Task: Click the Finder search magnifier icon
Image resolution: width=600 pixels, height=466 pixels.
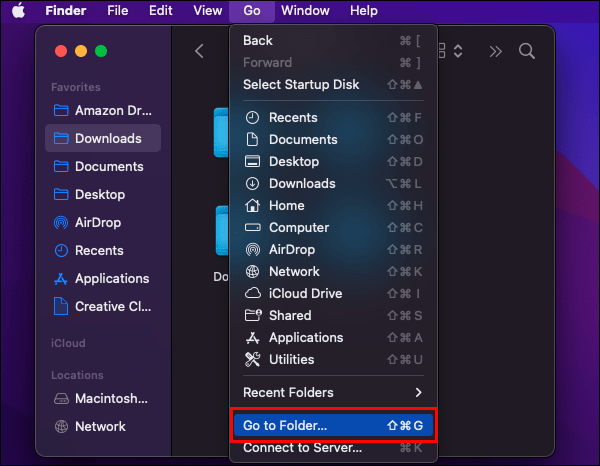Action: tap(527, 51)
